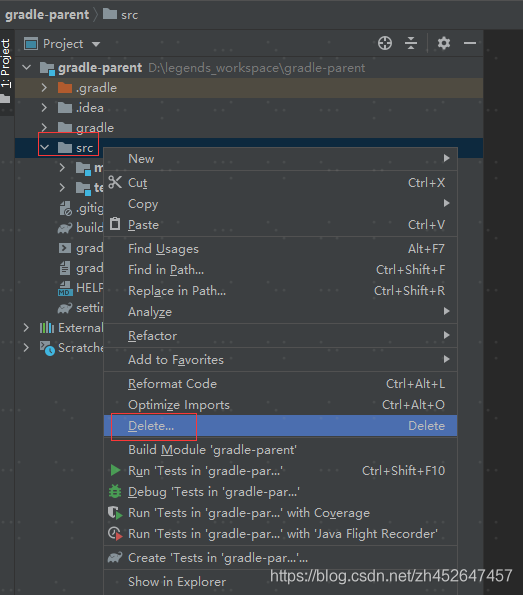Viewport: 523px width, 595px height.
Task: Expand the .gradle folder
Action: (x=44, y=88)
